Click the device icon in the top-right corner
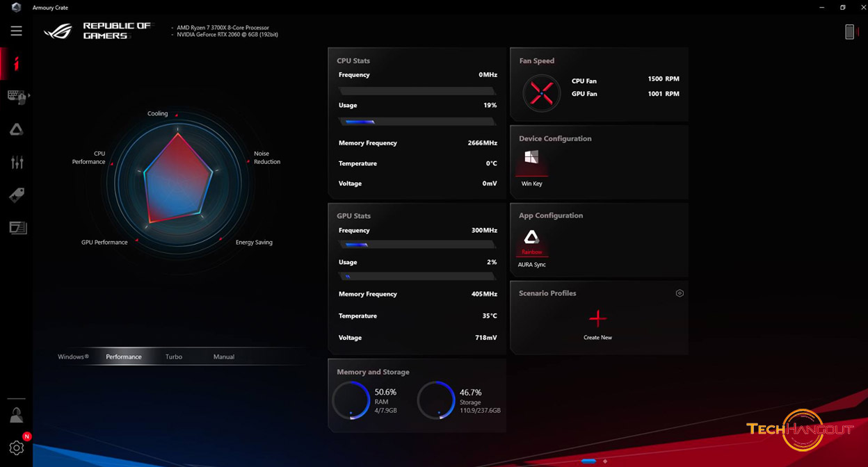Screen dimensions: 868x467 [849, 31]
